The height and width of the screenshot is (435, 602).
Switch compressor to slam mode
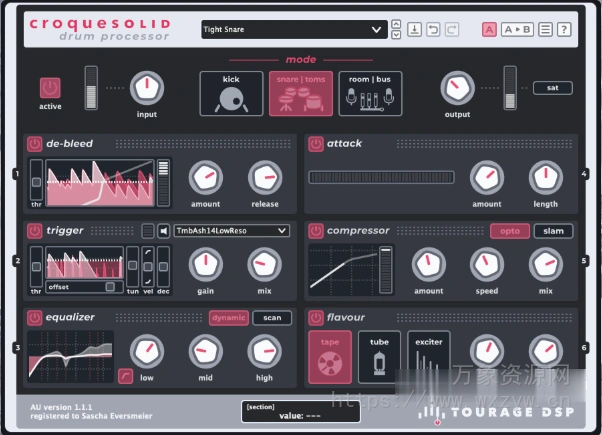pos(553,231)
